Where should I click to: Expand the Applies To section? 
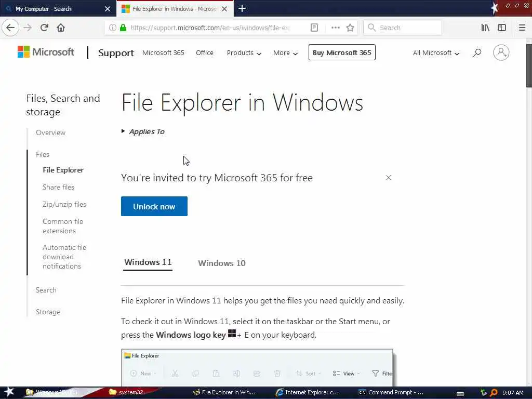[x=143, y=131]
